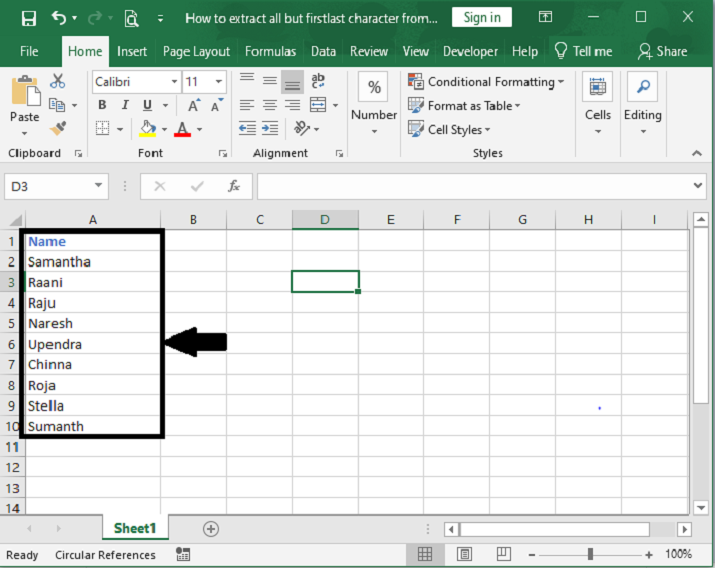Click the Insert Function fx icon
Image resolution: width=715 pixels, height=568 pixels.
click(x=233, y=186)
